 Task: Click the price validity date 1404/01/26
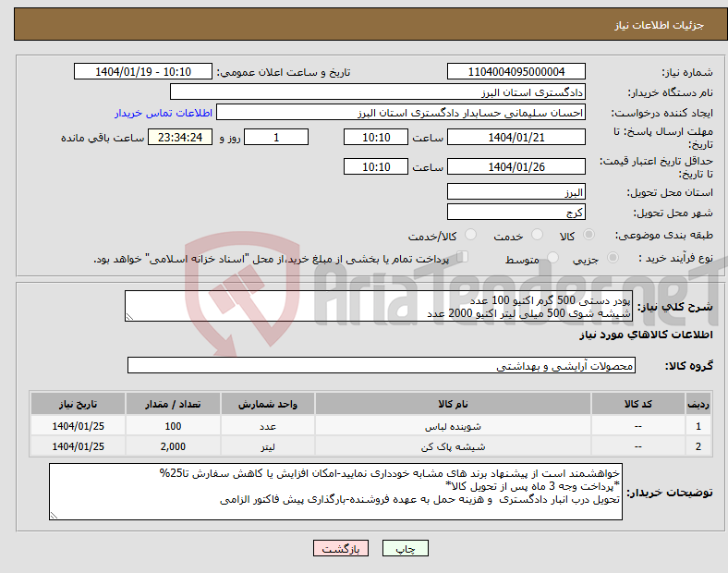point(516,166)
